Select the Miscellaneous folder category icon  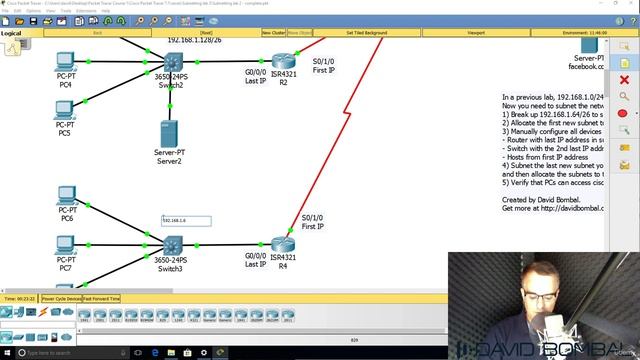56,312
